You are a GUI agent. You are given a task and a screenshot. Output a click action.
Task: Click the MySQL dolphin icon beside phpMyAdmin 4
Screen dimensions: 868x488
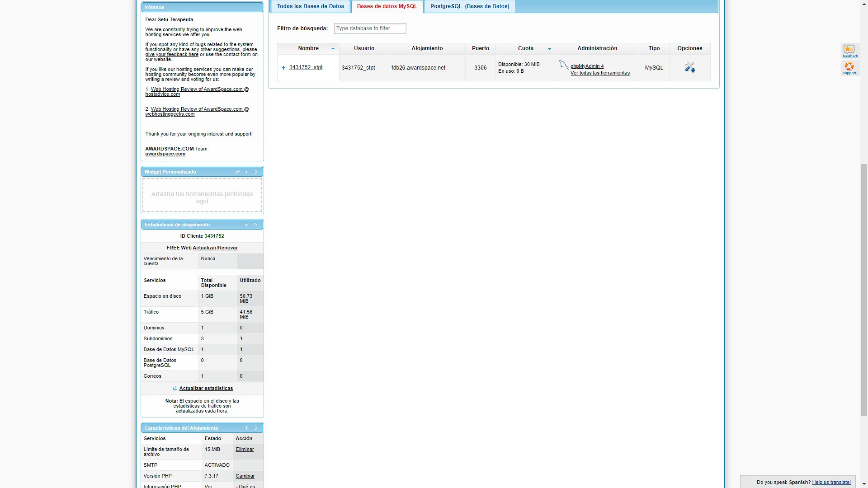click(564, 65)
